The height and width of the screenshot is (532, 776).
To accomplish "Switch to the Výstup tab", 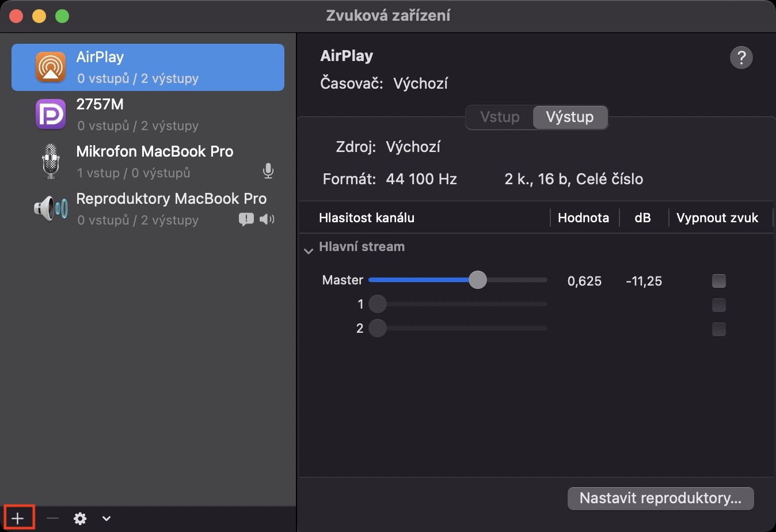I will [569, 117].
